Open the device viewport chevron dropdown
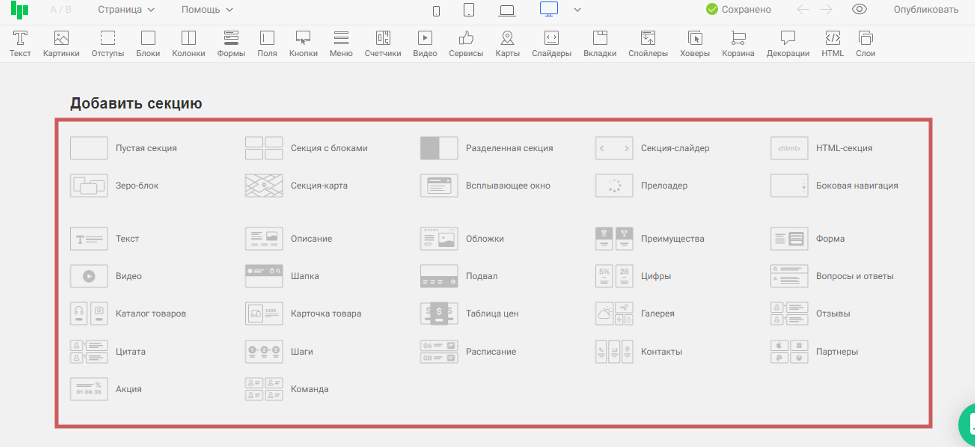Image resolution: width=975 pixels, height=447 pixels. (577, 10)
